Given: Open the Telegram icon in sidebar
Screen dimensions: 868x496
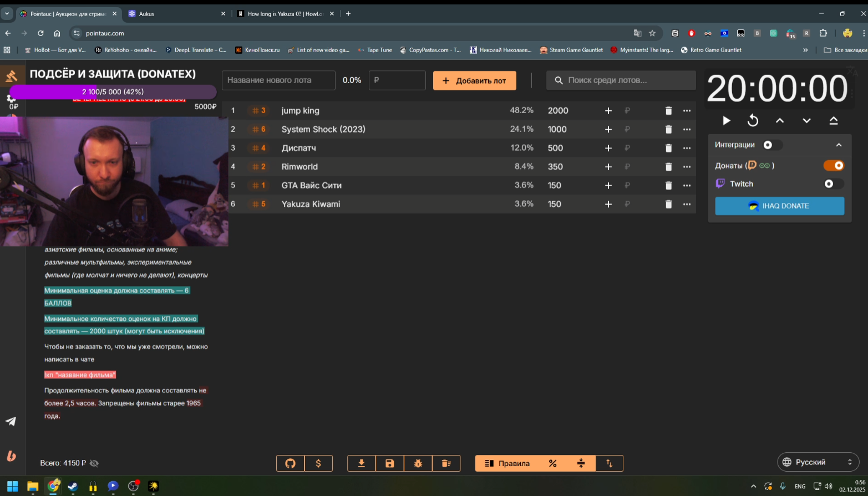Looking at the screenshot, I should pyautogui.click(x=11, y=421).
